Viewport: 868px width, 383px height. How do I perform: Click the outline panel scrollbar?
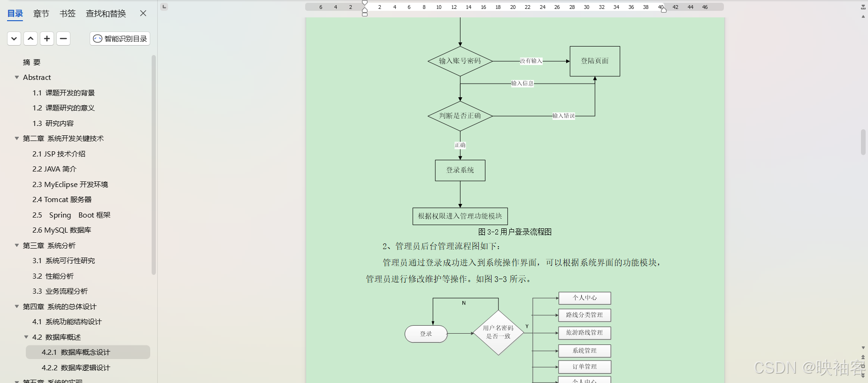pos(154,164)
